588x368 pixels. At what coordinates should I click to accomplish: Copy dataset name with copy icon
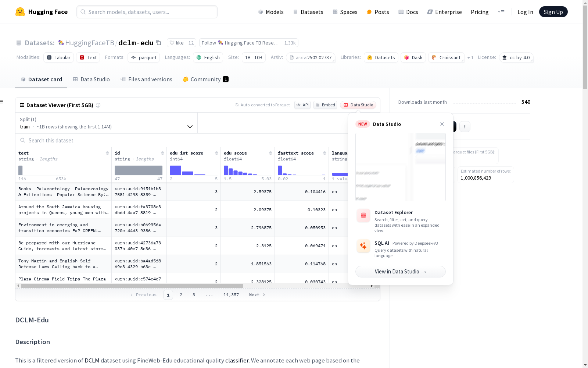coord(158,43)
